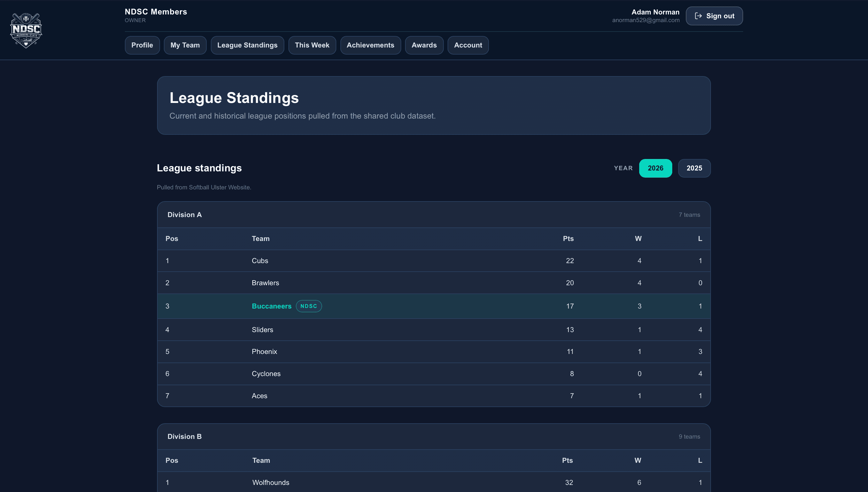Open the Achievements tab

coord(370,45)
